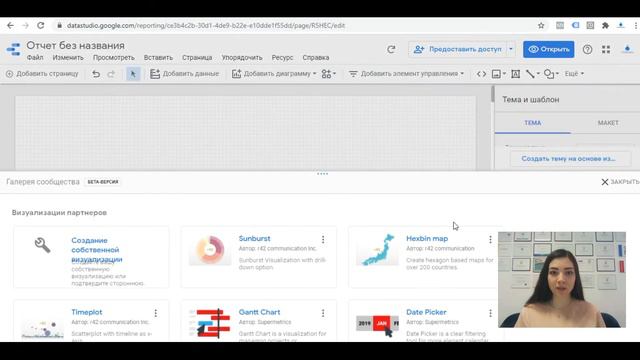Viewport: 640px width, 360px height.
Task: Click the blue Открыть button
Action: click(549, 49)
